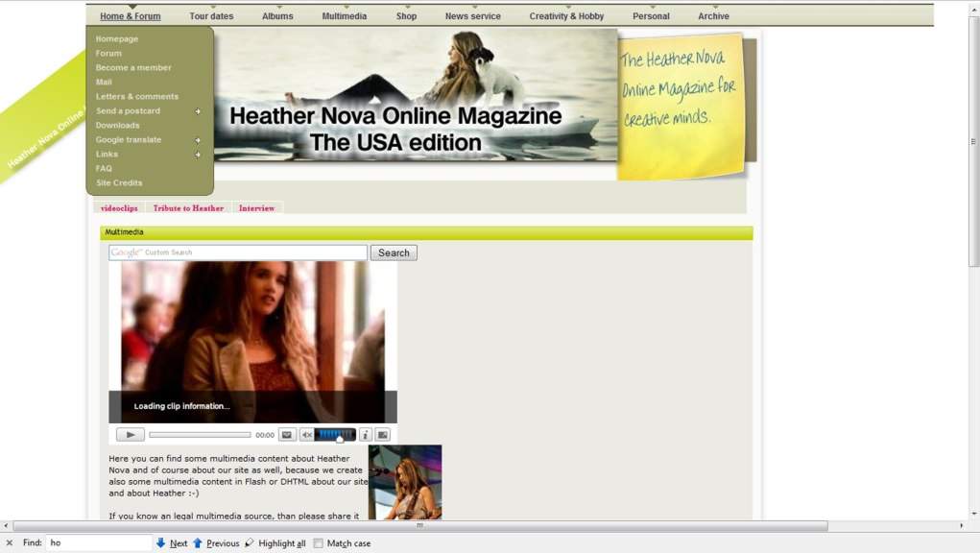Viewport: 980px width, 553px height.
Task: Click the fullscreen icon in video player
Action: pyautogui.click(x=382, y=435)
